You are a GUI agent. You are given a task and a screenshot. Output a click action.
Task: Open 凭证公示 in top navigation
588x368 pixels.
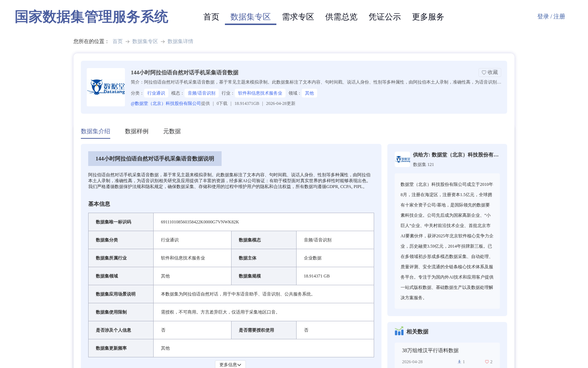point(385,17)
